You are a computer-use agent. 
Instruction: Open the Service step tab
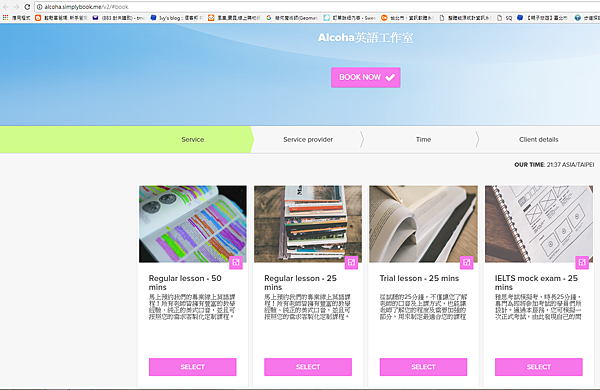[x=192, y=139]
